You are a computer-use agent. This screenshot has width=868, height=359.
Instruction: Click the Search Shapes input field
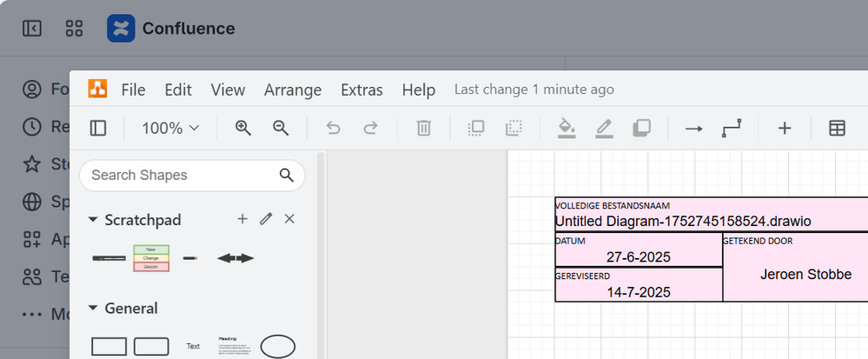[192, 176]
